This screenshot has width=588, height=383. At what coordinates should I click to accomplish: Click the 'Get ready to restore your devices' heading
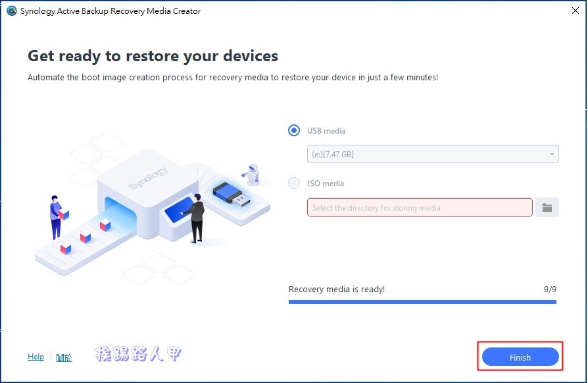(153, 56)
